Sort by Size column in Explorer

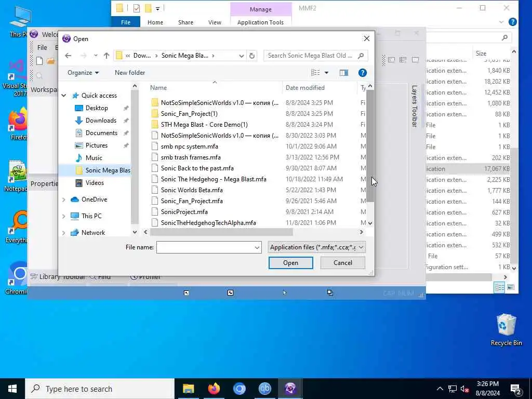[481, 54]
